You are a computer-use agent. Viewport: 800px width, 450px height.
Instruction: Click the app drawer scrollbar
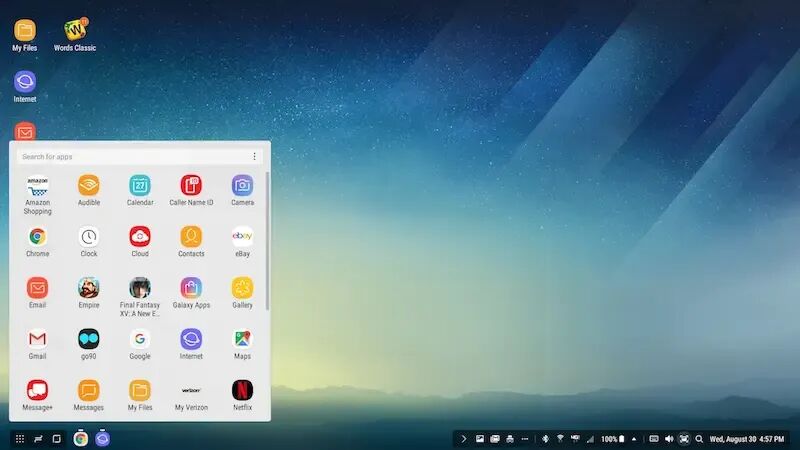(x=267, y=240)
